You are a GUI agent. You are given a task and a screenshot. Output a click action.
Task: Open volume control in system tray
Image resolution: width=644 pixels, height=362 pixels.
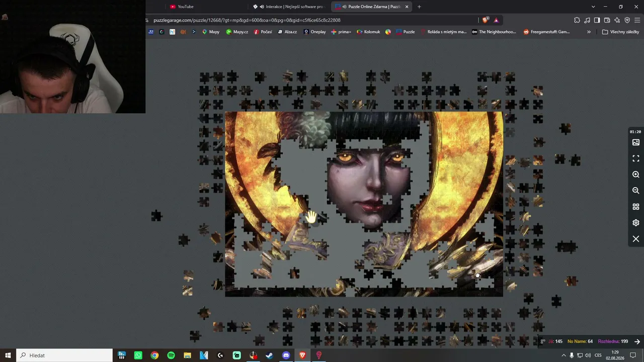pos(588,355)
